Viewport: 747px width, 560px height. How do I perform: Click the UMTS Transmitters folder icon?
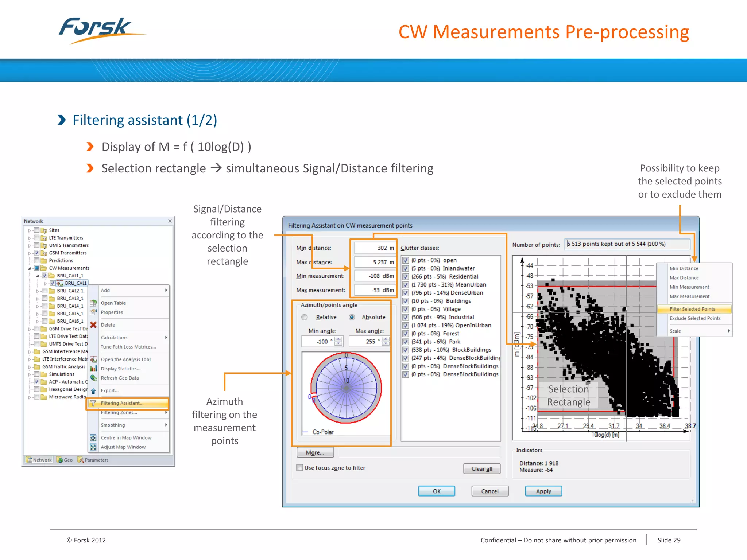(x=44, y=246)
